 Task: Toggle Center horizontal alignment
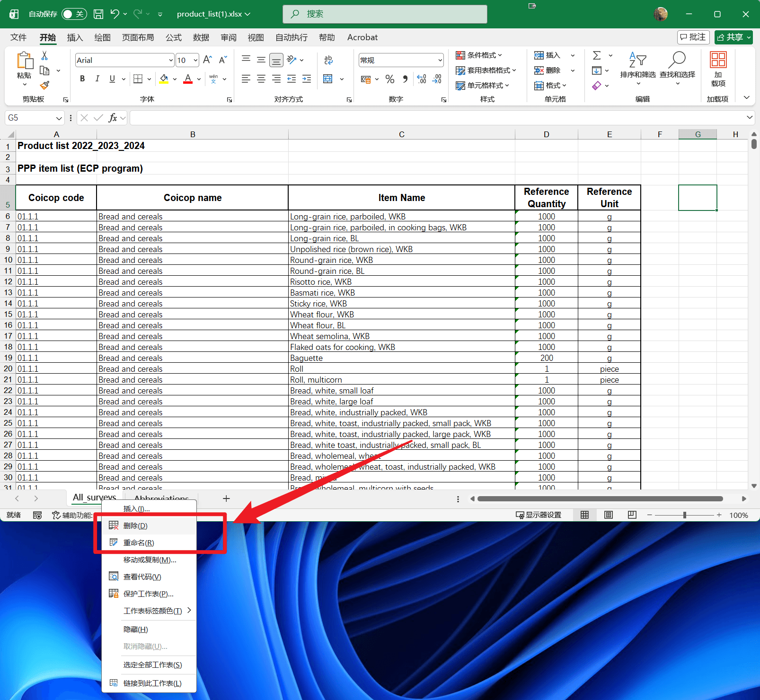261,79
